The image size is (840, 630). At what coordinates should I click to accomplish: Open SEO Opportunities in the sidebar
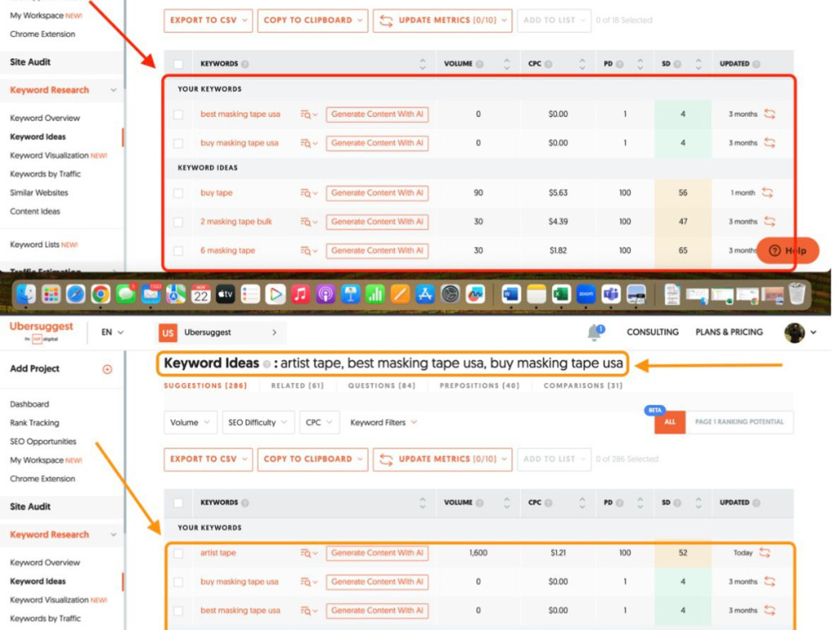(x=43, y=442)
